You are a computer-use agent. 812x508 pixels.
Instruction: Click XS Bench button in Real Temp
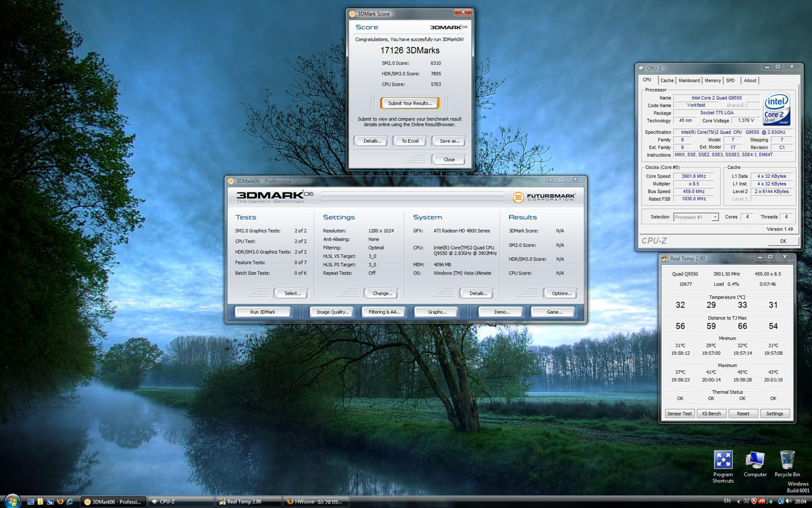click(x=711, y=413)
